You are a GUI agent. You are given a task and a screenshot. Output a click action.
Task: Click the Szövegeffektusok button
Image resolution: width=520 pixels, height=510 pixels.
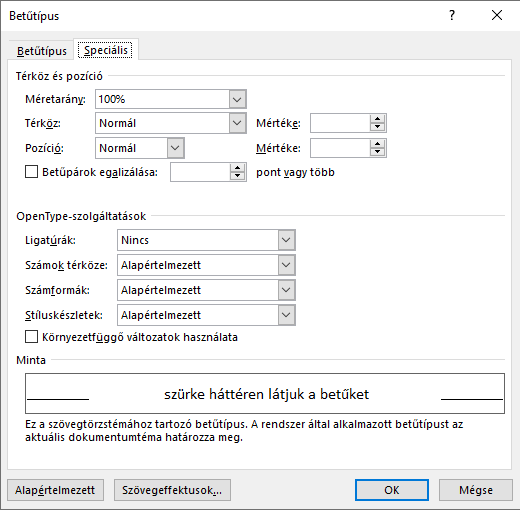click(x=172, y=490)
